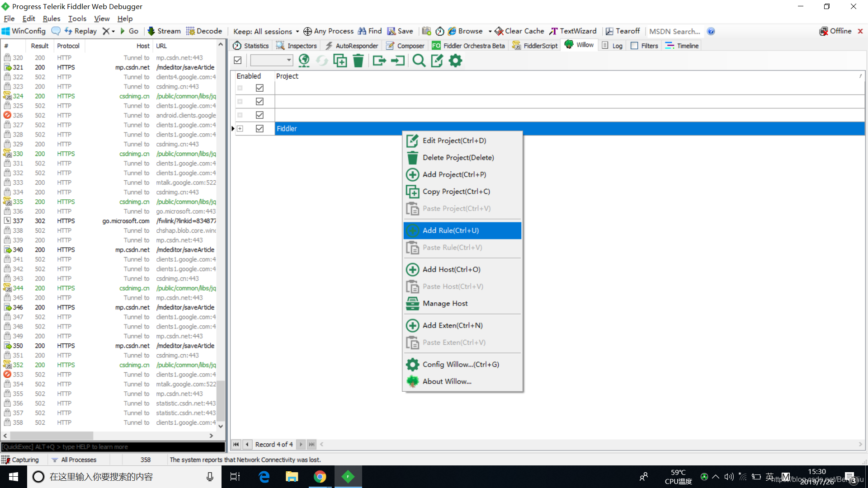Open the Remove (X) dropdown arrow
868x488 pixels.
coord(113,31)
